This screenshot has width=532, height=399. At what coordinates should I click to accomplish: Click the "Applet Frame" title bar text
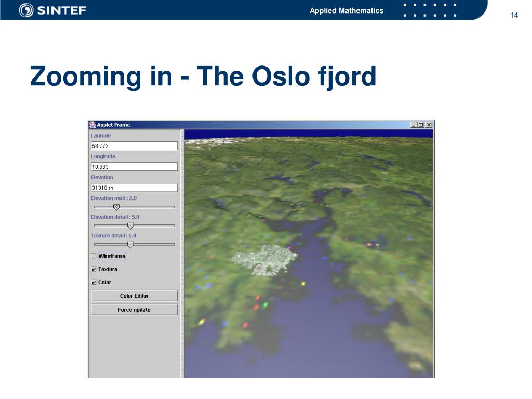click(113, 125)
